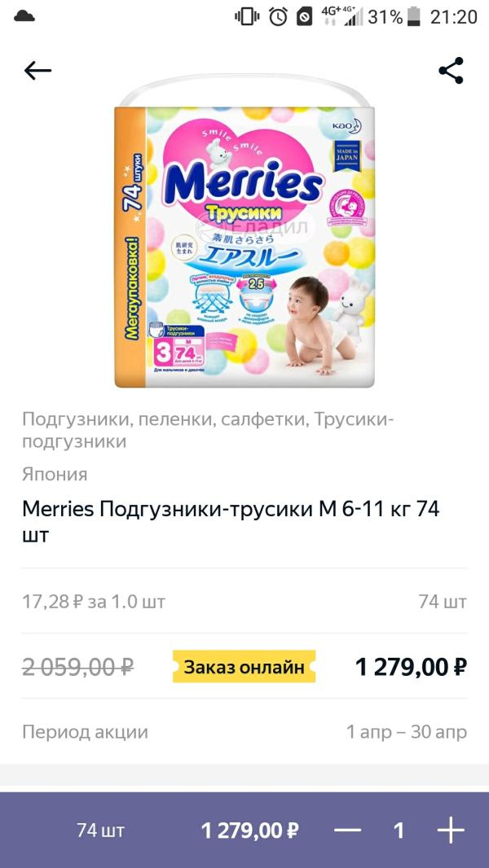The width and height of the screenshot is (489, 868).
Task: Tap the unit price '17,28 ₽ за 1.0 шт'
Action: (94, 602)
